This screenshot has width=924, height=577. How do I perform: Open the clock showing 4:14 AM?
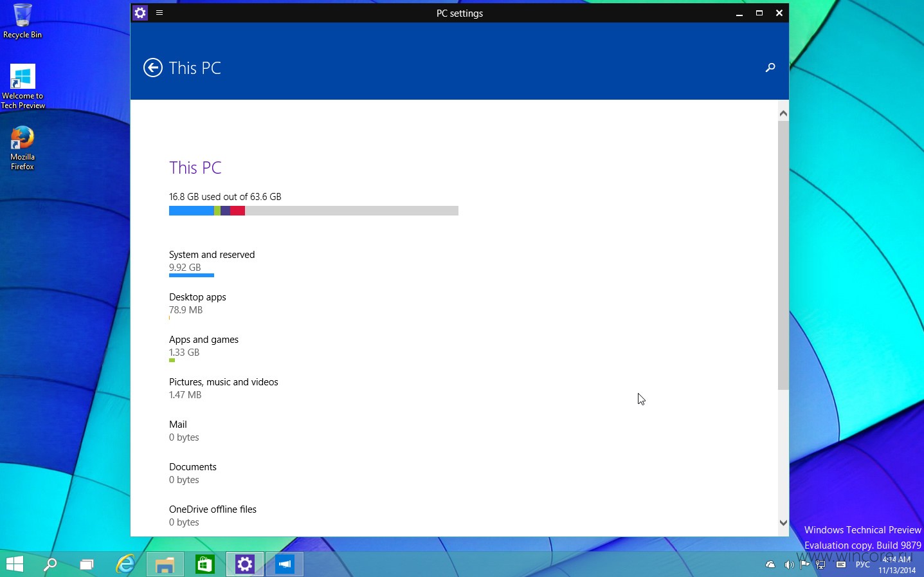tap(897, 565)
